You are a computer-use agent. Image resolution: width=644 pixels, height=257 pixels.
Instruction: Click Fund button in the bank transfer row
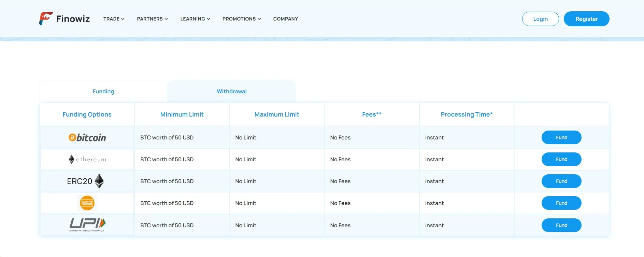coord(561,203)
